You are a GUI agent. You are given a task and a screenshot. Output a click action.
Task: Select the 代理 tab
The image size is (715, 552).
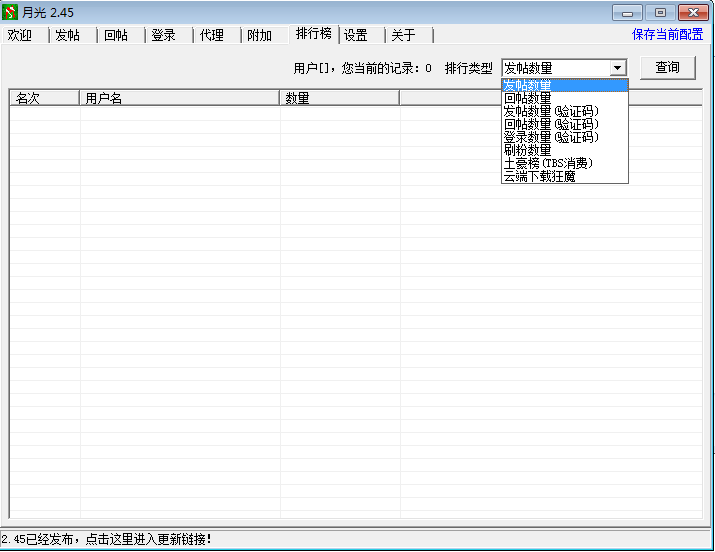[x=212, y=35]
